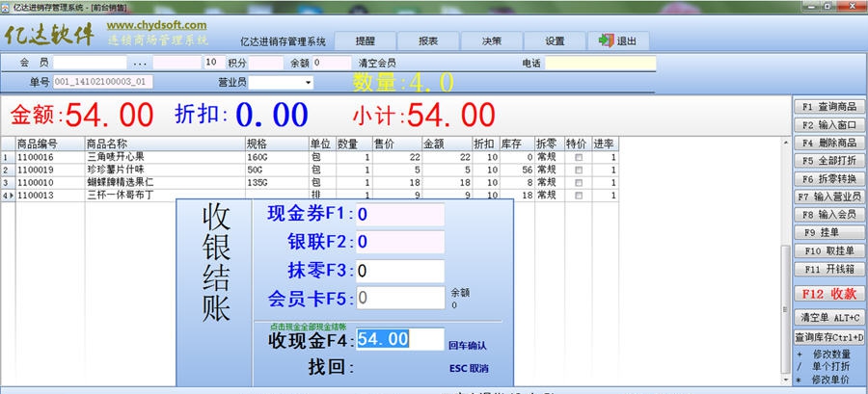This screenshot has height=394, width=868.
Task: Click 查询库存 Ctrl+D button
Action: click(829, 337)
